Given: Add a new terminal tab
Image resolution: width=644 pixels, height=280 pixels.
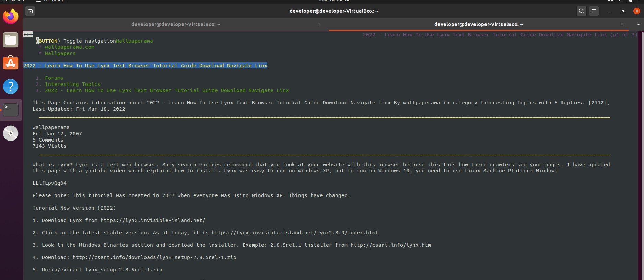Looking at the screenshot, I should [30, 11].
